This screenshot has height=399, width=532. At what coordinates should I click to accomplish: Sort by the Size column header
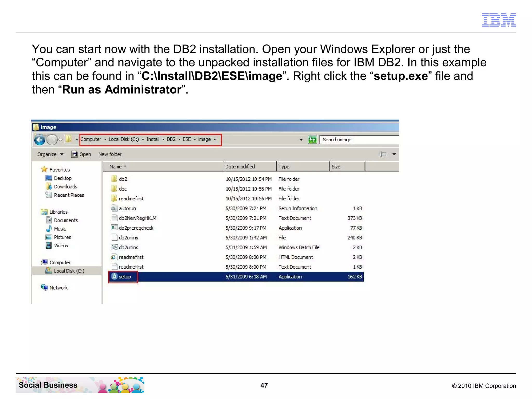347,167
